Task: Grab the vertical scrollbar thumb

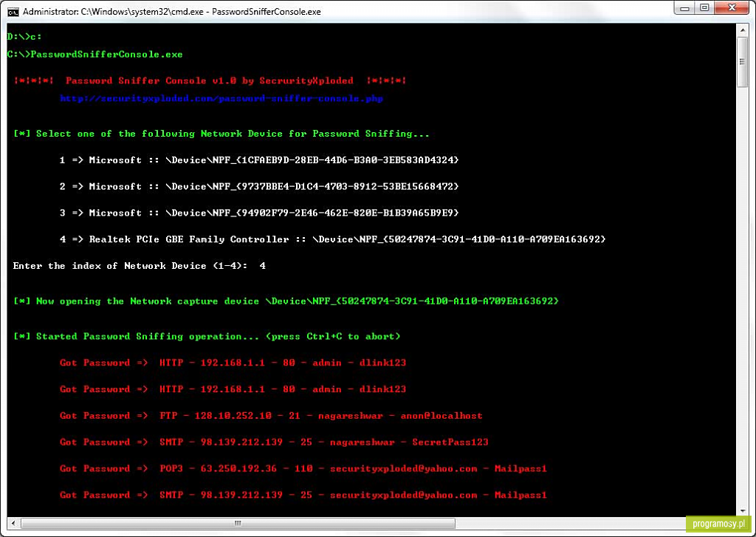Action: [743, 62]
